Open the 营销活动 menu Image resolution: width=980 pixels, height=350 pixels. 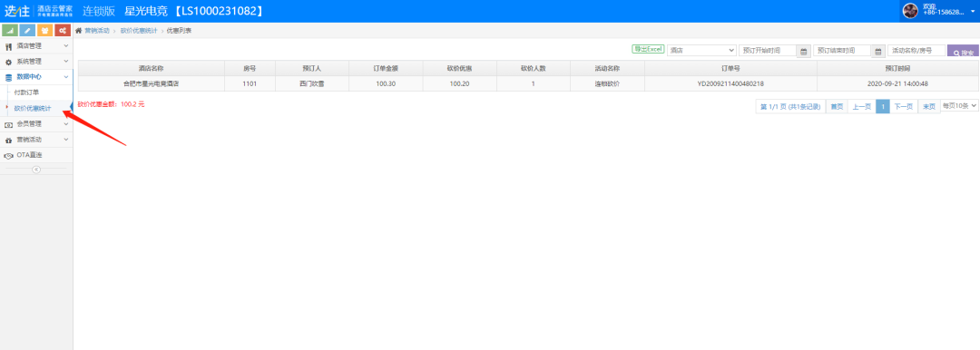click(x=36, y=140)
